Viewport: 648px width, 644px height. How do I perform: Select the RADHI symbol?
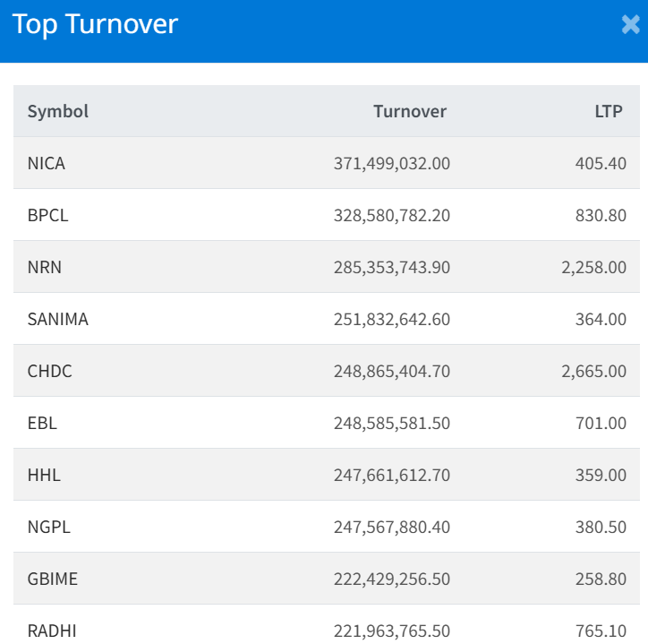pos(52,631)
